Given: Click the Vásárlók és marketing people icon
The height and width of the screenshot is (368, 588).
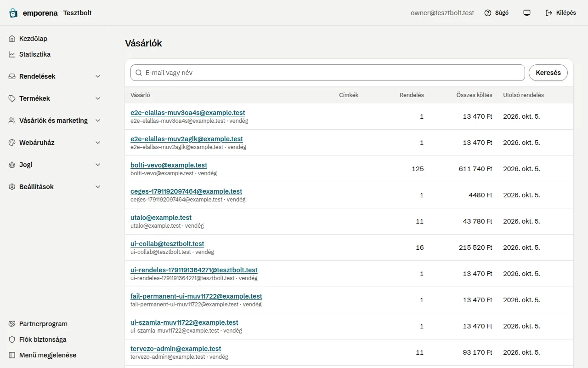Looking at the screenshot, I should (x=12, y=121).
